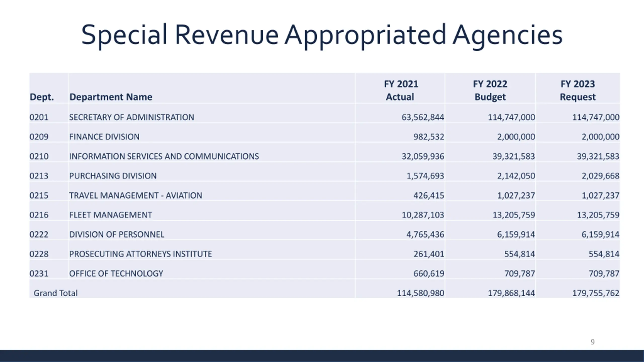
Task: Select the Dept. column header
Action: [x=42, y=97]
